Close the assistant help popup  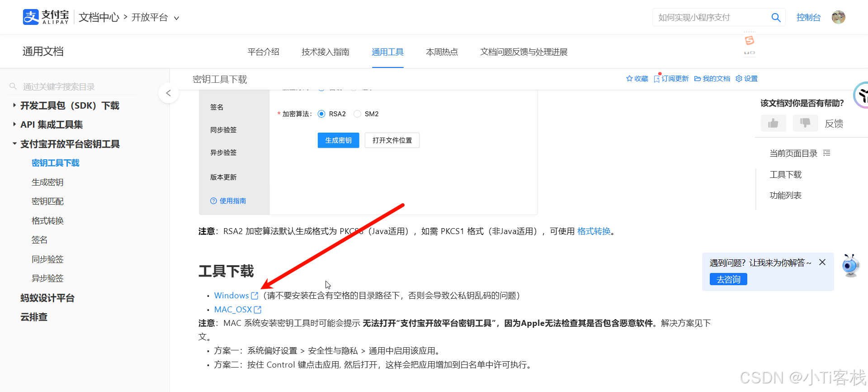[x=822, y=262]
